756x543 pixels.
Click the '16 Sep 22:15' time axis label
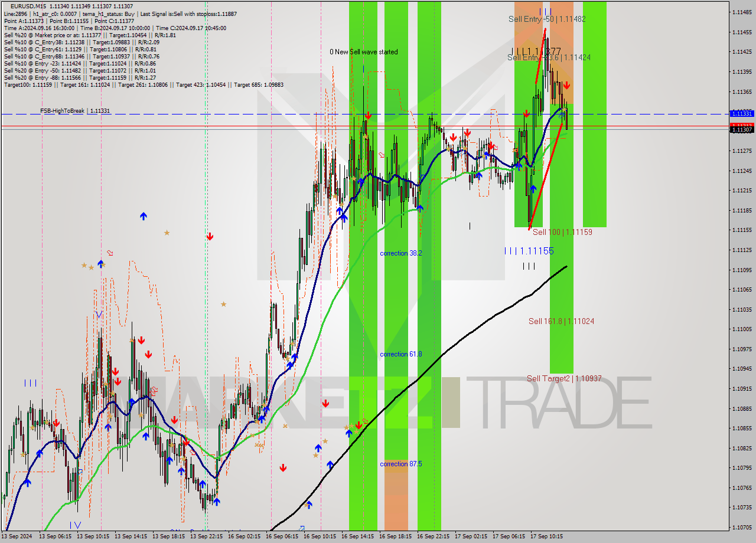[x=433, y=537]
